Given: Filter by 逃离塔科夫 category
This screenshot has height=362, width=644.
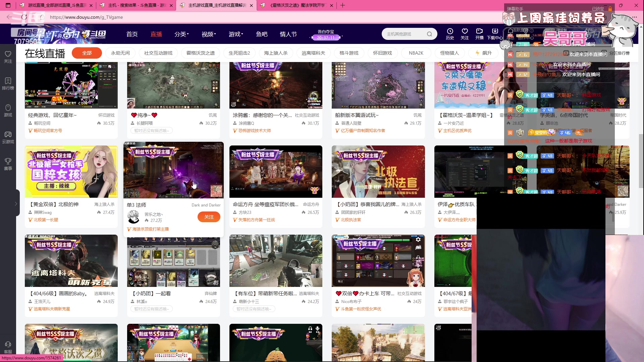Looking at the screenshot, I should point(313,53).
